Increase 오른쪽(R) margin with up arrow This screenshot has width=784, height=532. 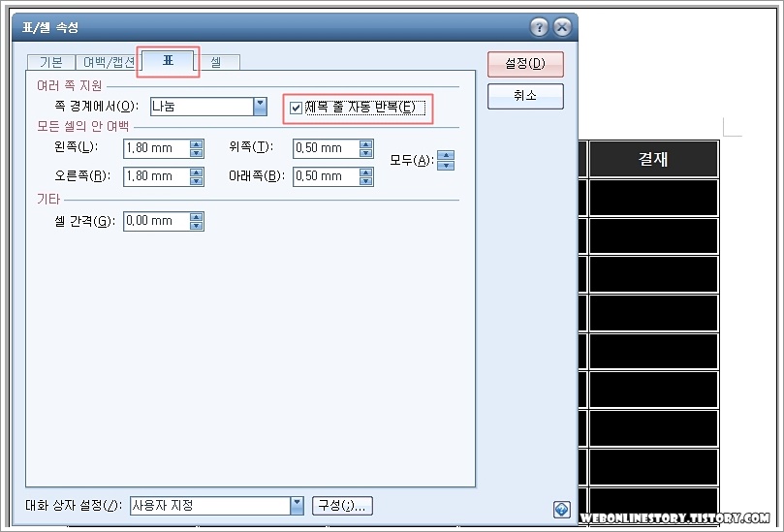(x=197, y=172)
